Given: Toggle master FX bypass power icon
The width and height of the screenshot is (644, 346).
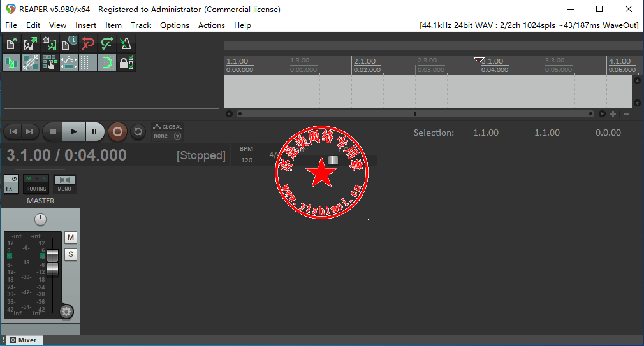Looking at the screenshot, I should (x=14, y=179).
